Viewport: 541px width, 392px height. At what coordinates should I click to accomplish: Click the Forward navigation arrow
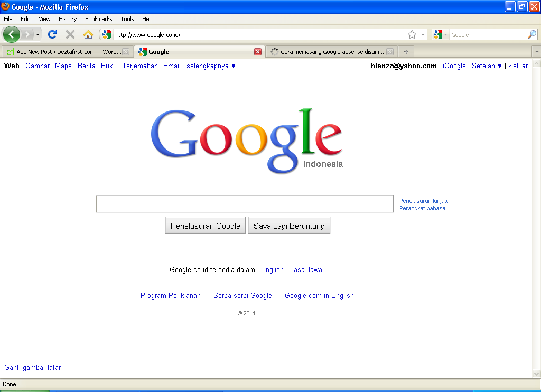click(x=27, y=34)
